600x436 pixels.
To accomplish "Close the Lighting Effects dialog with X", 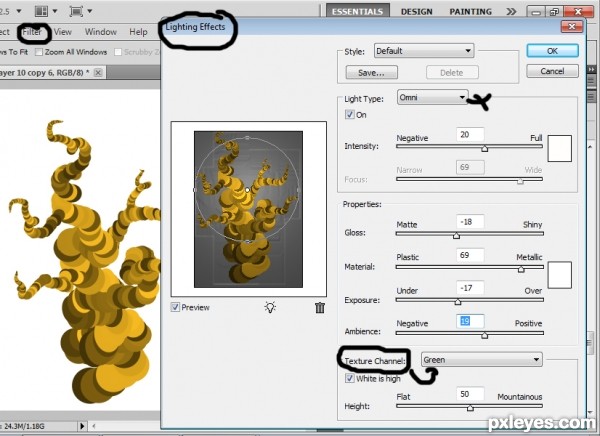I will [x=572, y=26].
